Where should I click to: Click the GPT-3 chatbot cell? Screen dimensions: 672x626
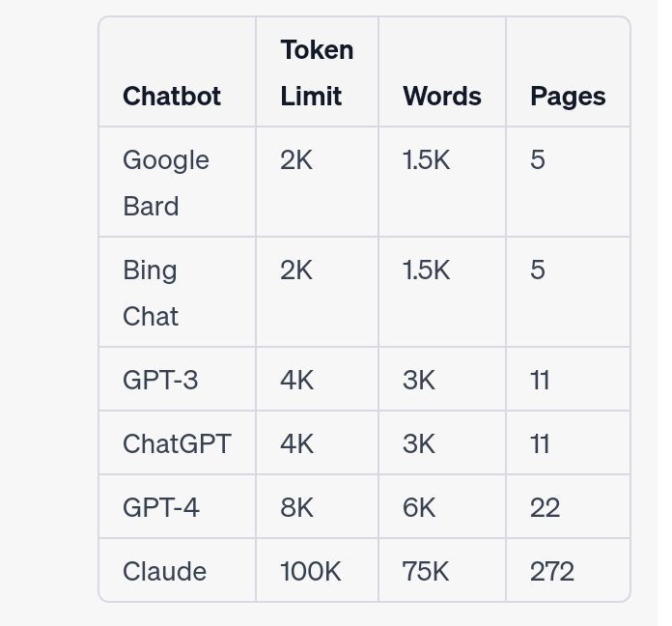coord(160,380)
